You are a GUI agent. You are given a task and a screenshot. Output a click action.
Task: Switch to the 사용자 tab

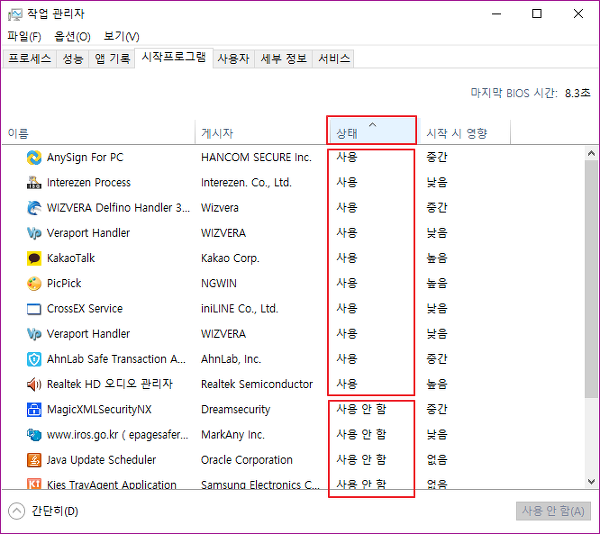(233, 59)
